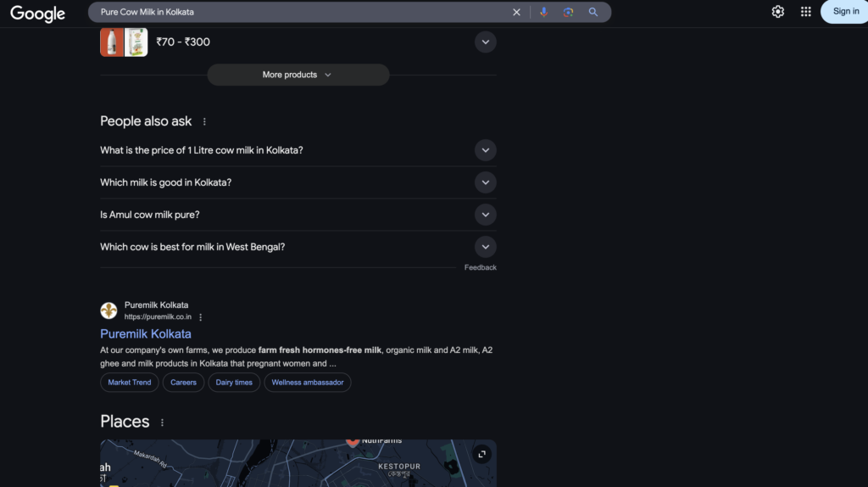Image resolution: width=868 pixels, height=487 pixels.
Task: Click the ₹70 - ₹300 price text
Action: click(x=183, y=42)
